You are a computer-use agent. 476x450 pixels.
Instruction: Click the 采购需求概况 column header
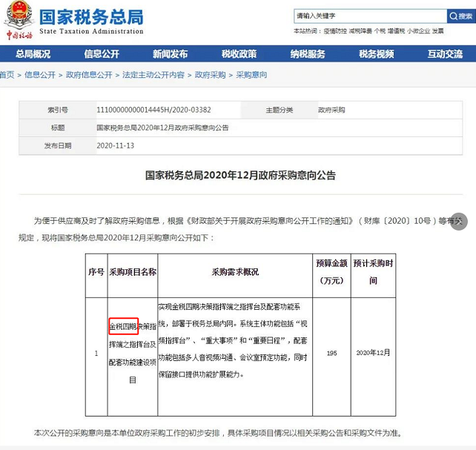pos(235,272)
